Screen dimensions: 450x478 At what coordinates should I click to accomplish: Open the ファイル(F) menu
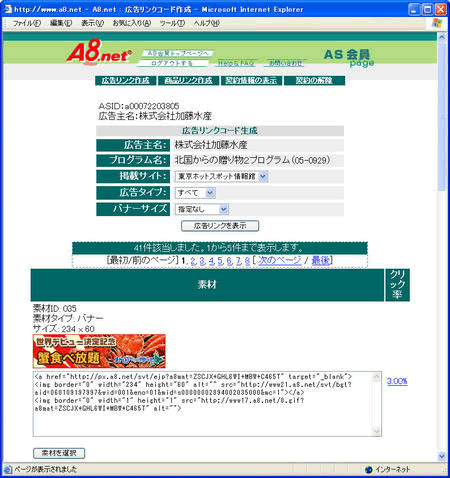[x=27, y=23]
